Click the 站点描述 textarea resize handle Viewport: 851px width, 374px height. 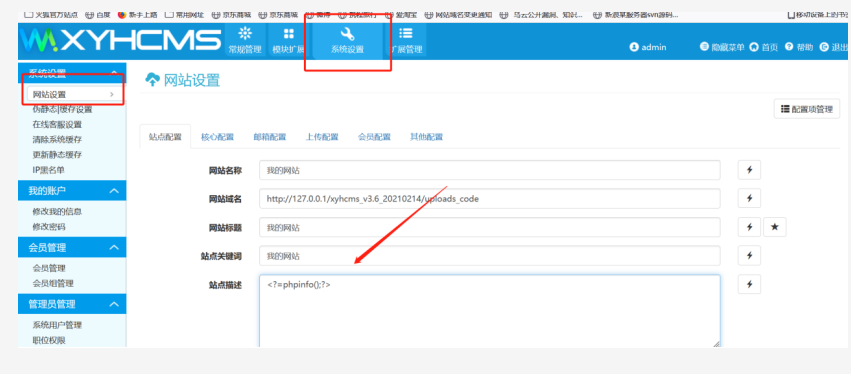click(x=716, y=344)
